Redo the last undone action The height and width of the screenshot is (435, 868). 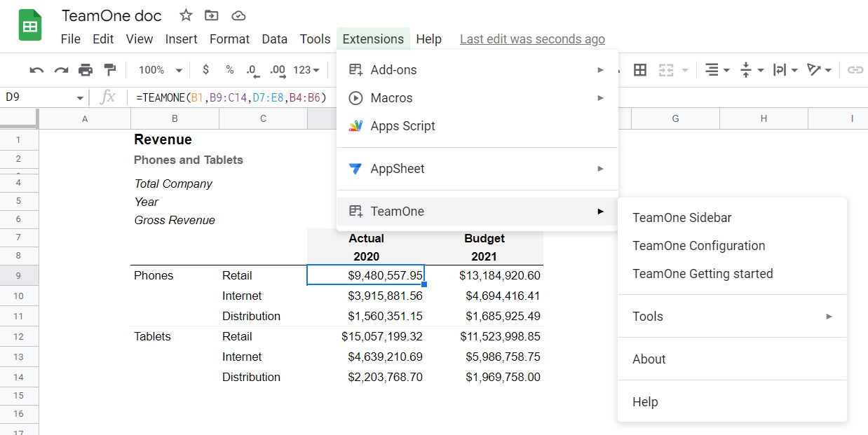(x=61, y=70)
